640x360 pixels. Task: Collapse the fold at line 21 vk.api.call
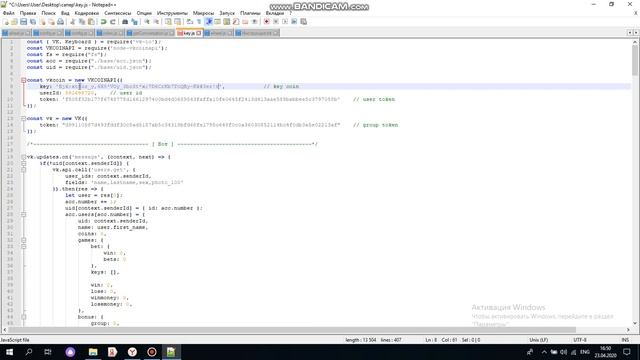[x=24, y=169]
